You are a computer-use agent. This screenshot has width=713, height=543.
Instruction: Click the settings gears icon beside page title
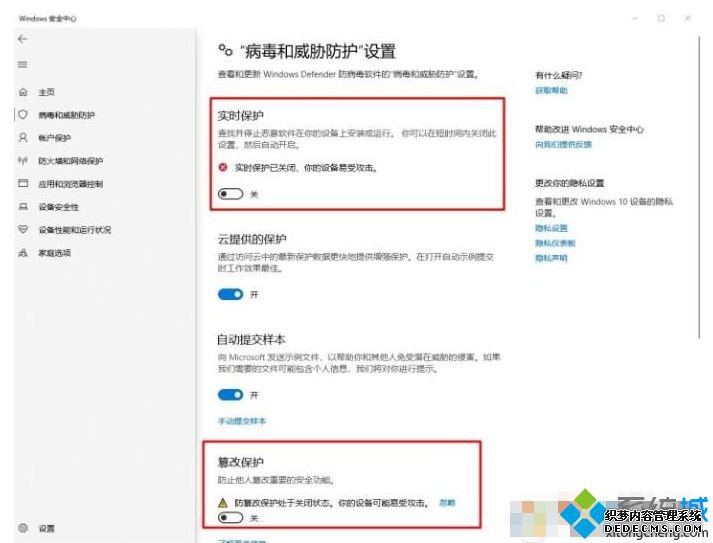click(x=226, y=50)
